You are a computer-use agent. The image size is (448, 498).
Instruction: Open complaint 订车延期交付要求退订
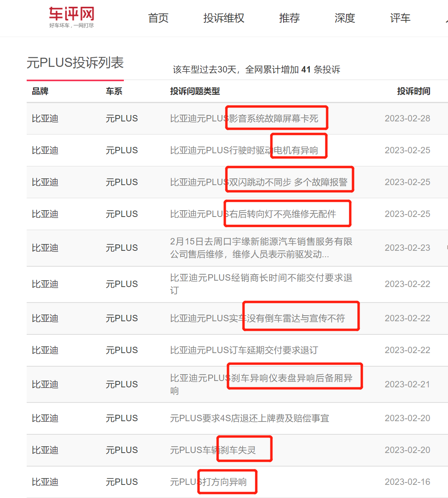click(x=244, y=350)
